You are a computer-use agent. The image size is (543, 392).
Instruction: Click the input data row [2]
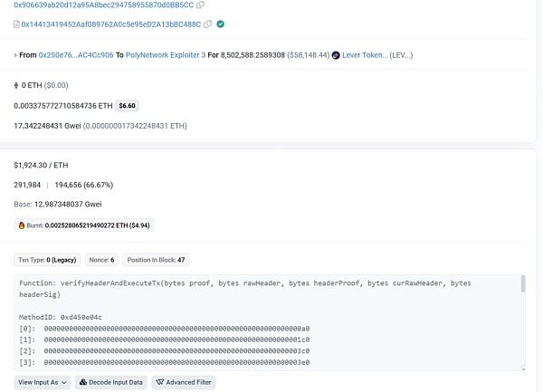click(165, 351)
